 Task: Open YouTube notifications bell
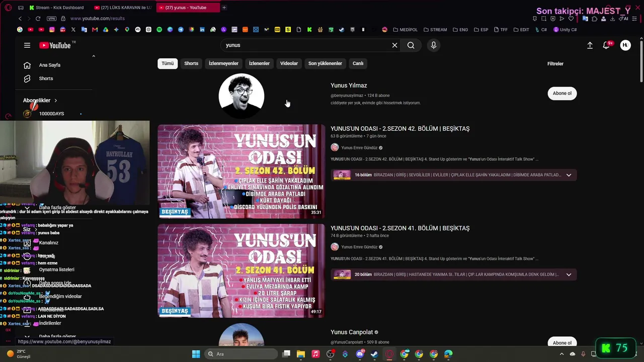[x=607, y=45]
